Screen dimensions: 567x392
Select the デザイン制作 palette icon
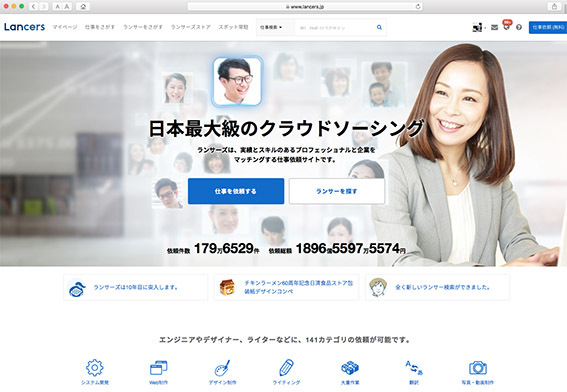[x=222, y=368]
